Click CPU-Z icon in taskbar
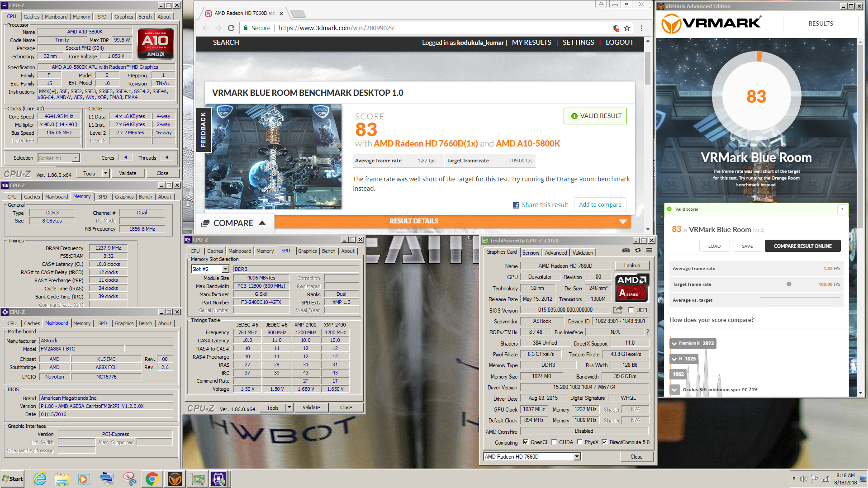868x488 pixels. [x=219, y=479]
